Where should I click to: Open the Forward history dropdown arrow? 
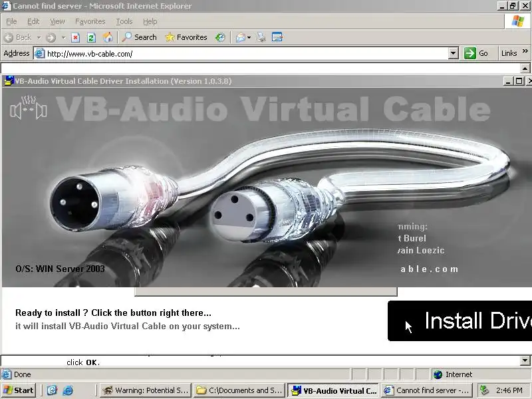63,37
